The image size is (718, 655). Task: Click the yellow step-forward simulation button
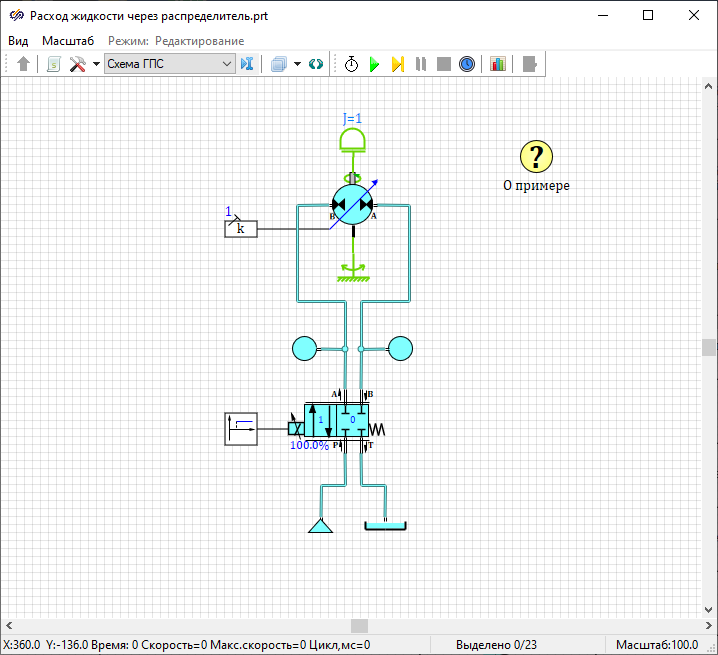[x=397, y=64]
